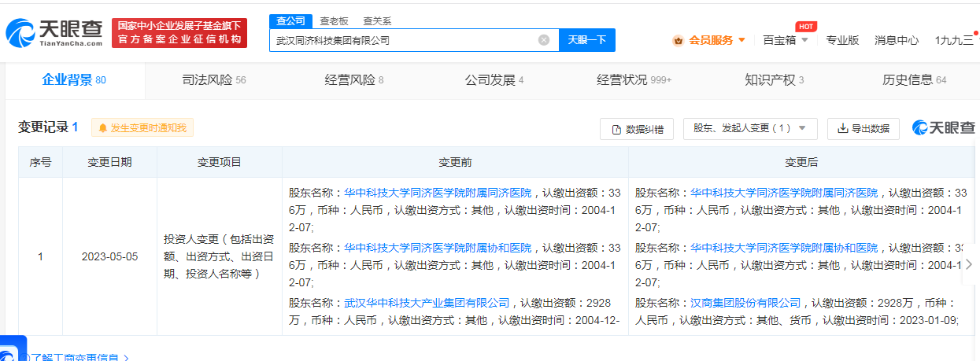Click the 变更前 column header
The width and height of the screenshot is (980, 361).
click(x=455, y=162)
